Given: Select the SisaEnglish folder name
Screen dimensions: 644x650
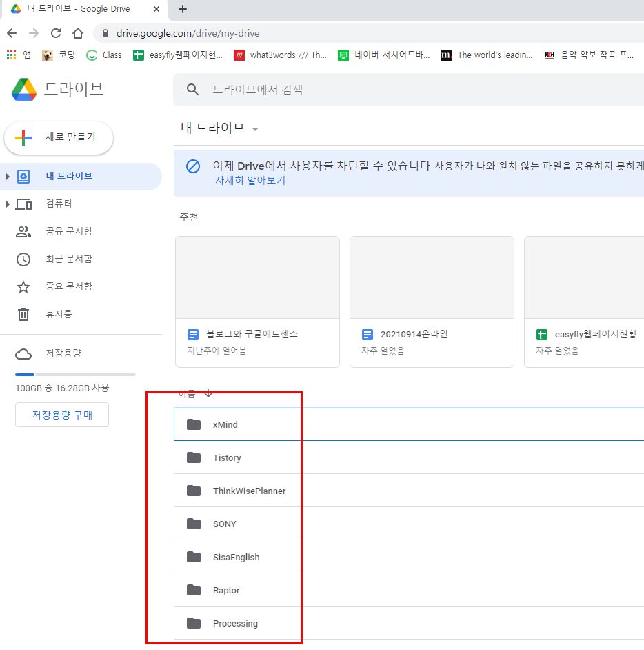Looking at the screenshot, I should pyautogui.click(x=236, y=557).
